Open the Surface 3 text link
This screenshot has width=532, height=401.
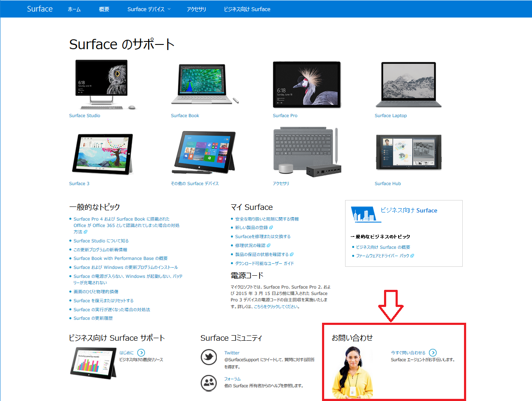[x=80, y=183]
